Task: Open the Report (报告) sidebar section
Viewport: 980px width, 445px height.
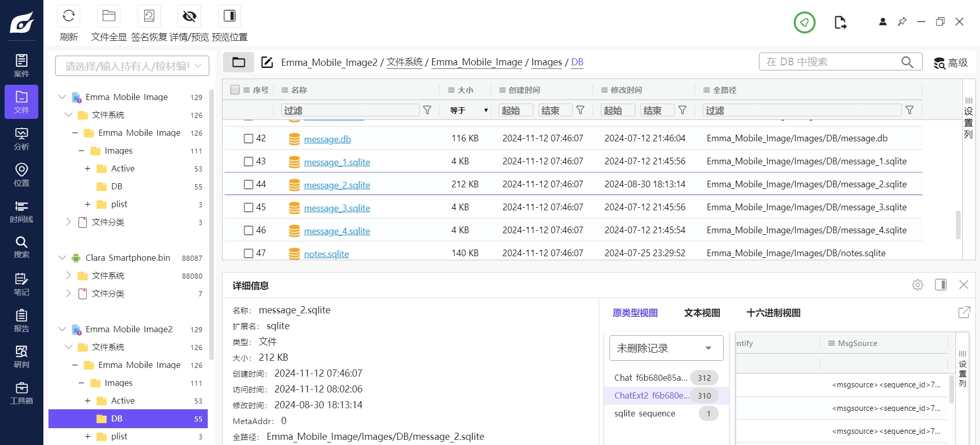Action: [21, 320]
